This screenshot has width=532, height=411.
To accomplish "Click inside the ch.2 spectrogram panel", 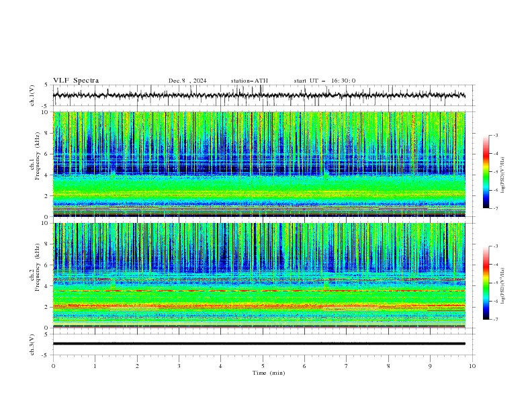I will coord(259,275).
